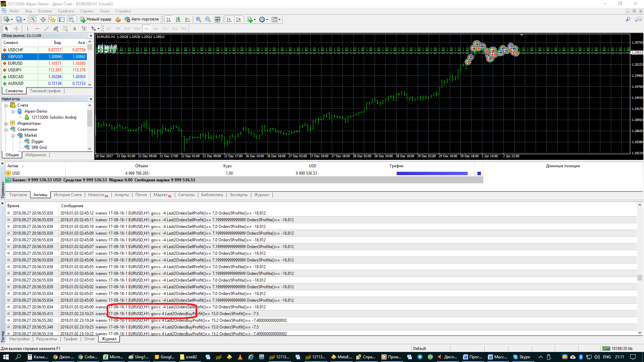Switch to История Счета tab
The image size is (644, 362).
click(x=68, y=195)
